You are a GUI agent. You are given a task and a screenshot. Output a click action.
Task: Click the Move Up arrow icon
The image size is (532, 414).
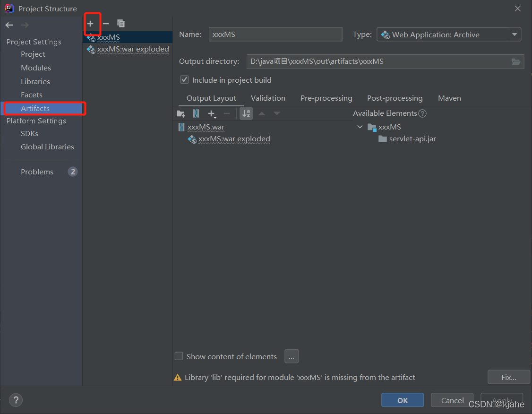[x=262, y=114]
